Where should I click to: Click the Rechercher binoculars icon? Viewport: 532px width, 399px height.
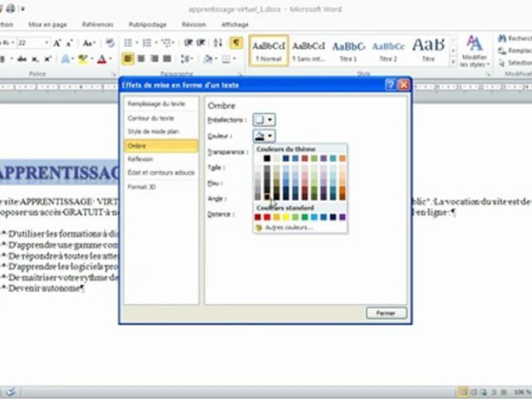(x=502, y=38)
